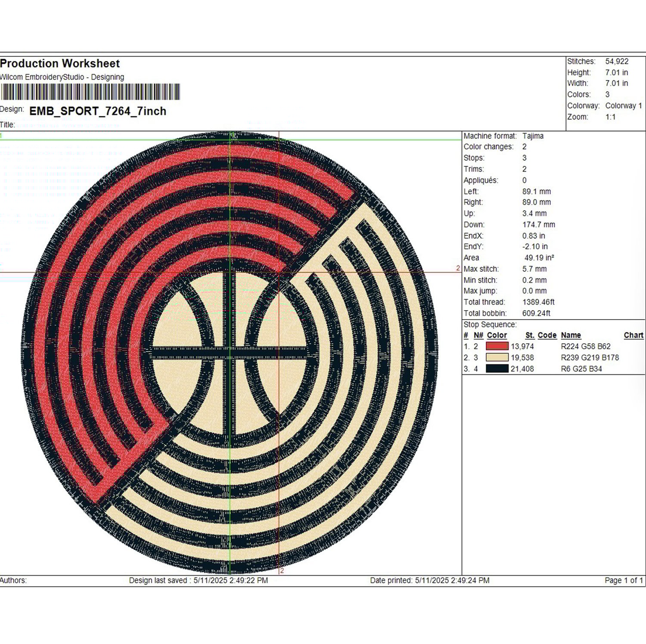Select the Up value "3.4 mm"
This screenshot has height=644, width=646.
pyautogui.click(x=534, y=213)
